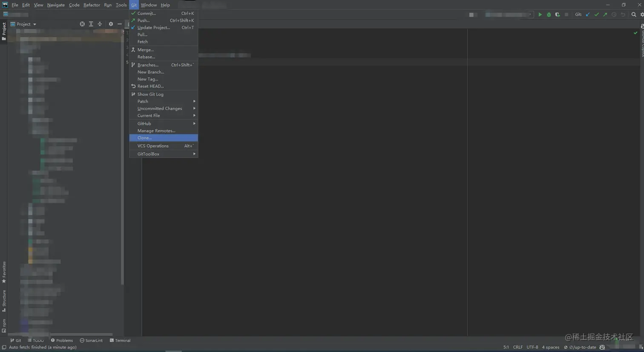Screen dimensions: 644x352
Task: Open the Project view dropdown
Action: pos(23,24)
